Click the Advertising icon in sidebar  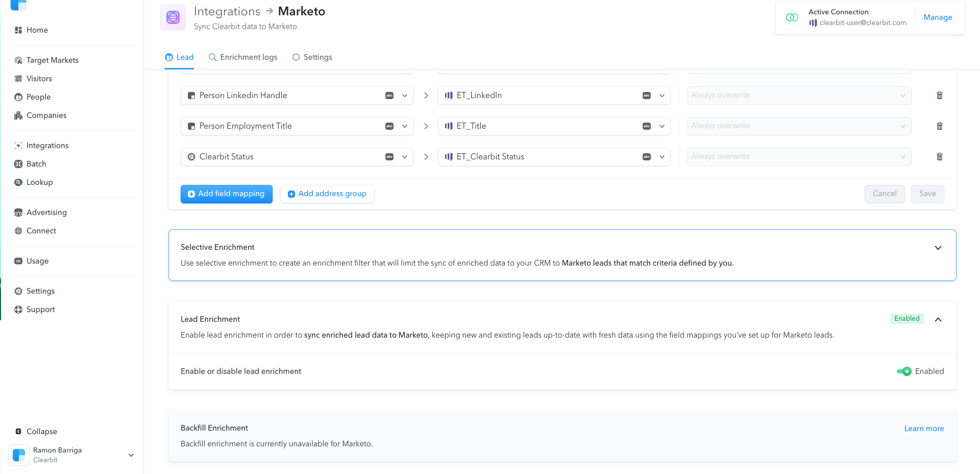[x=18, y=212]
